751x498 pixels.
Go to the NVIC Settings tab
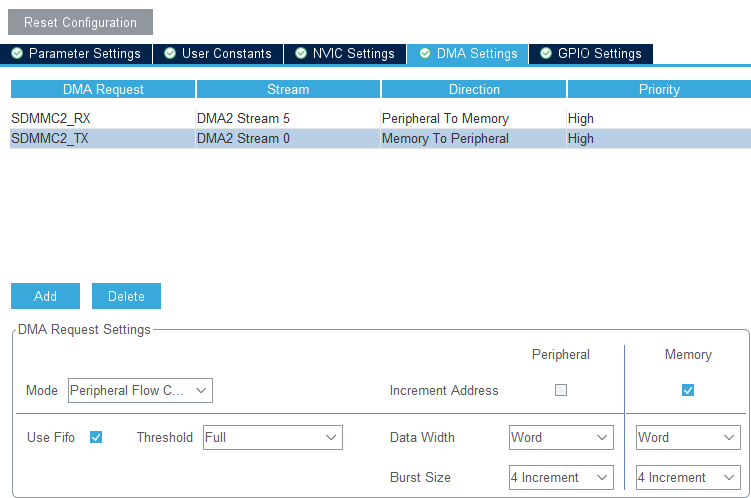coord(345,54)
